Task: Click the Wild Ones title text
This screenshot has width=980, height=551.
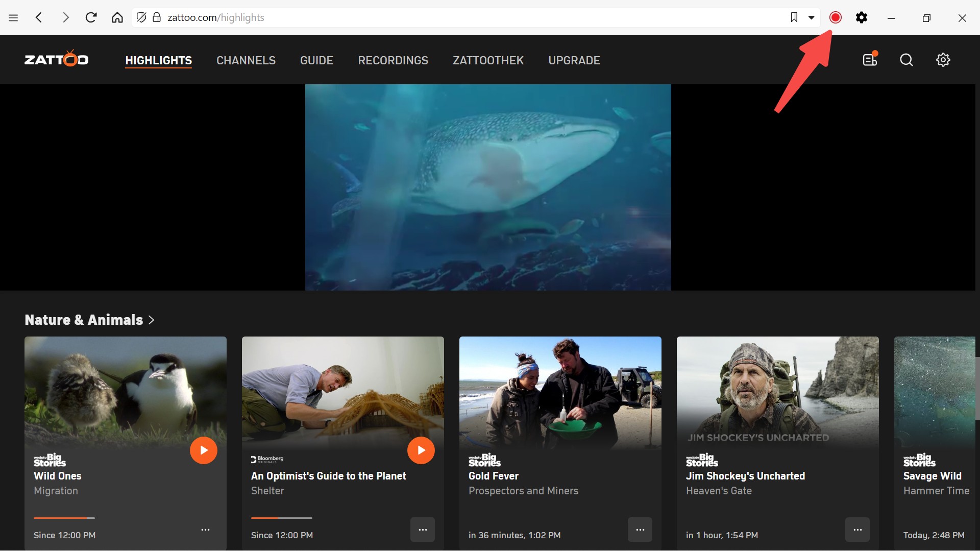Action: (58, 476)
